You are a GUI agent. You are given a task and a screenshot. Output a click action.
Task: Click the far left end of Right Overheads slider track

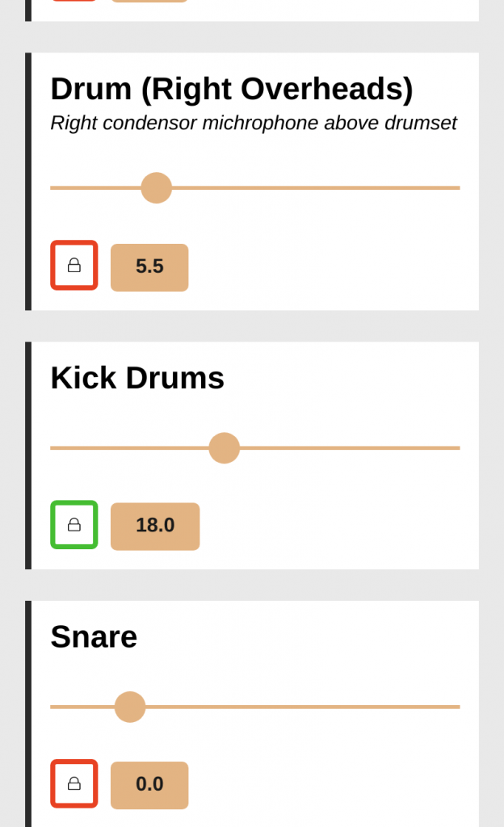click(x=53, y=187)
